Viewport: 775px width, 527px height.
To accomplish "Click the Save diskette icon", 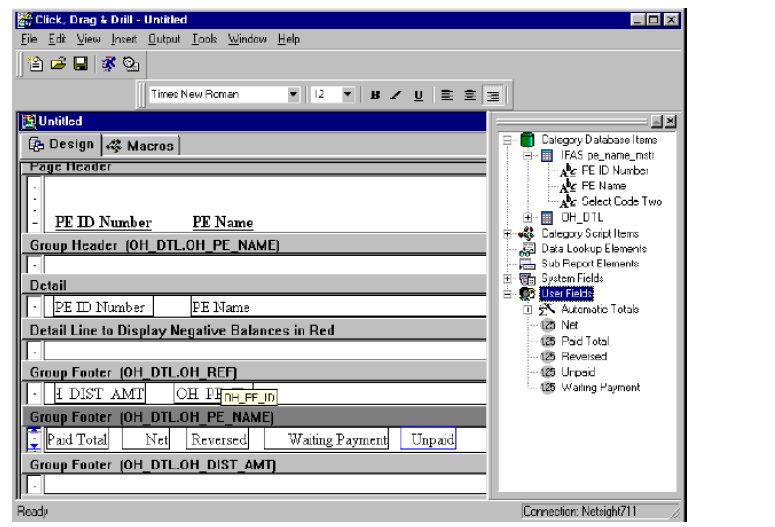I will [80, 64].
